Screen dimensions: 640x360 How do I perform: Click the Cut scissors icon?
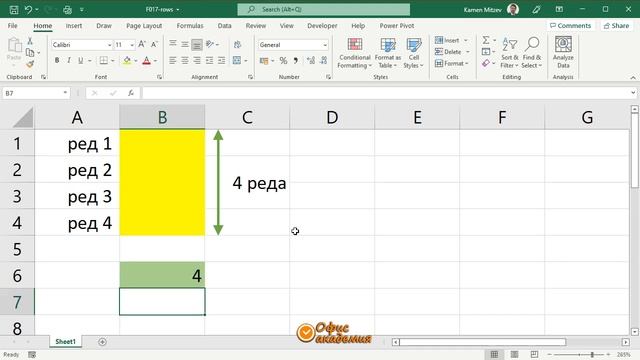(x=30, y=41)
